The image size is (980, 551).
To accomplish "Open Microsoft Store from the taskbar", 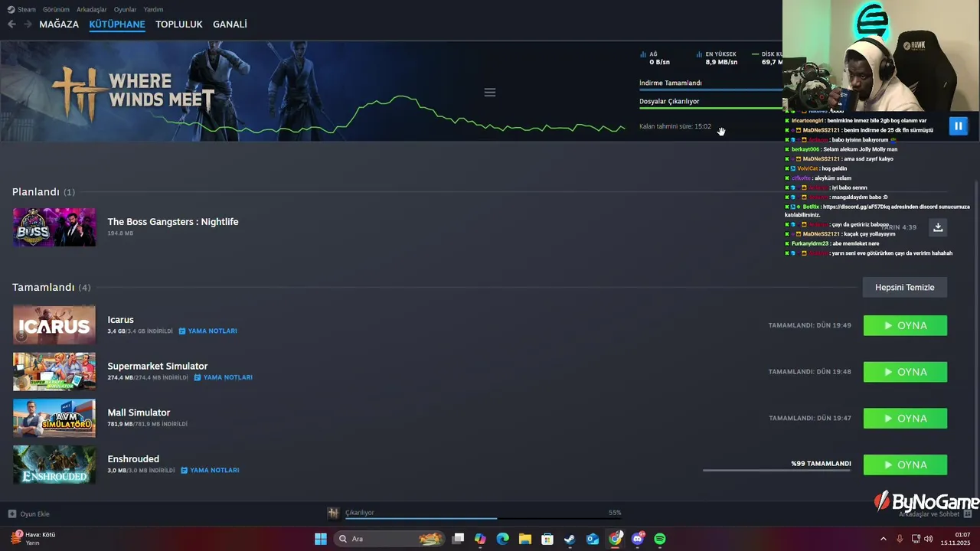I will pos(547,539).
